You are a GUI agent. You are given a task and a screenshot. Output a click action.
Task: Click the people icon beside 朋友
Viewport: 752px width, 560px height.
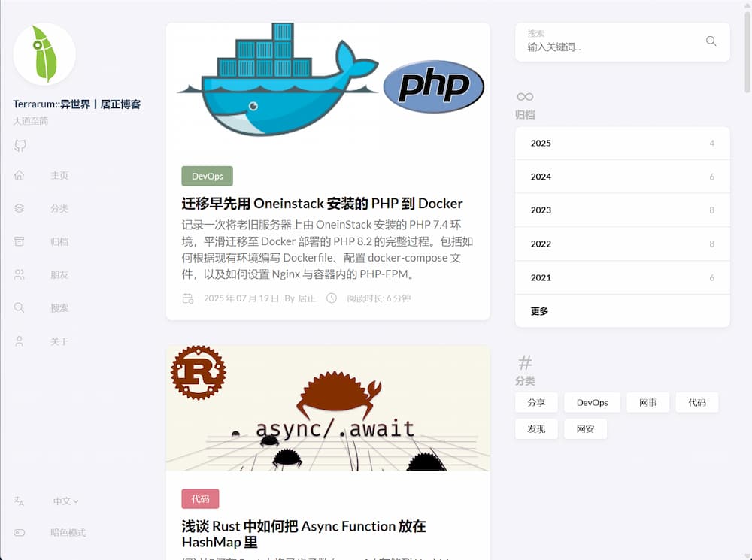click(x=20, y=274)
